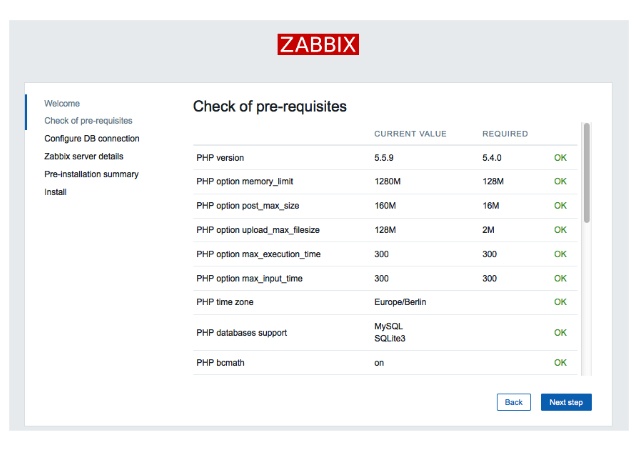This screenshot has width=638, height=451.
Task: Open Configure DB connection step
Action: 92,139
